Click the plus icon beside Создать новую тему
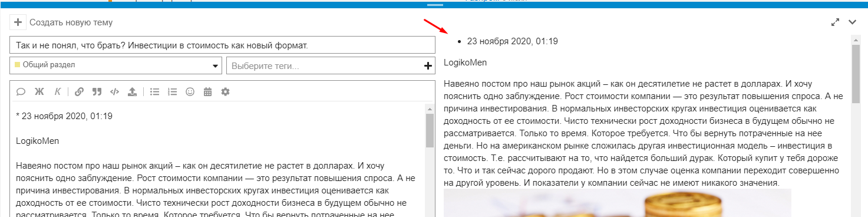Image resolution: width=868 pixels, height=217 pixels. click(x=18, y=22)
